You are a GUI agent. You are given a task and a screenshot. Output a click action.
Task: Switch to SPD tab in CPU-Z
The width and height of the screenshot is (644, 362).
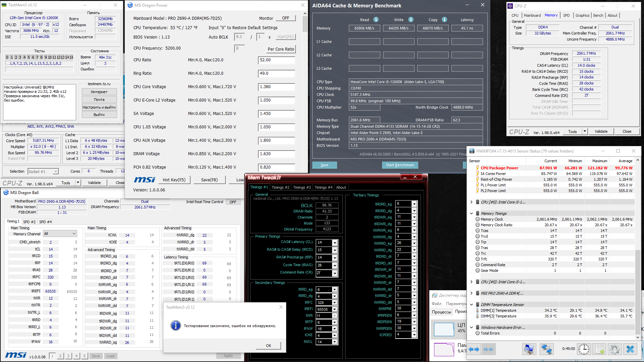[x=566, y=15]
